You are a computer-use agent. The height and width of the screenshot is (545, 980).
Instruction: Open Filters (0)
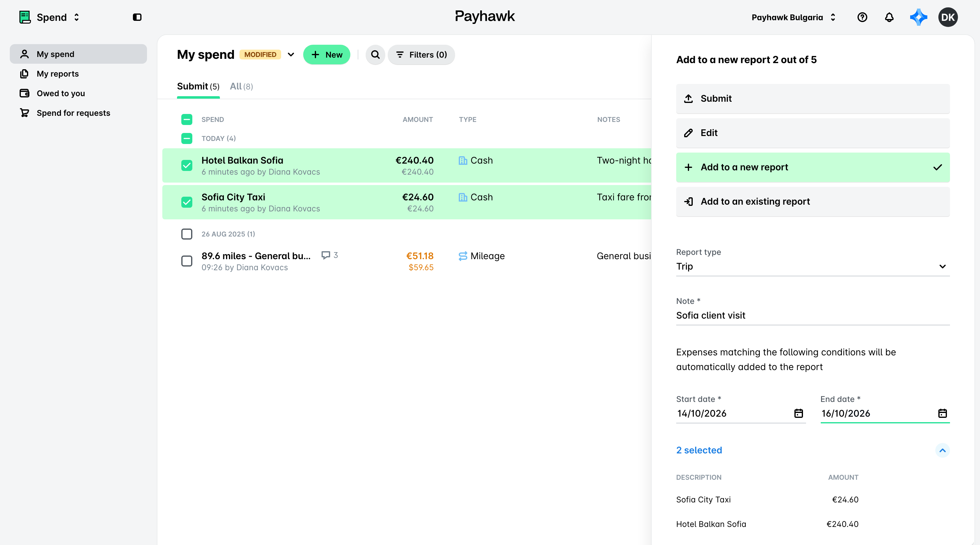[421, 55]
